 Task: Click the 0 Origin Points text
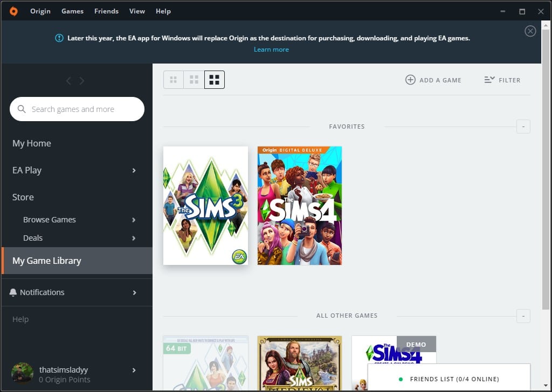coord(65,380)
